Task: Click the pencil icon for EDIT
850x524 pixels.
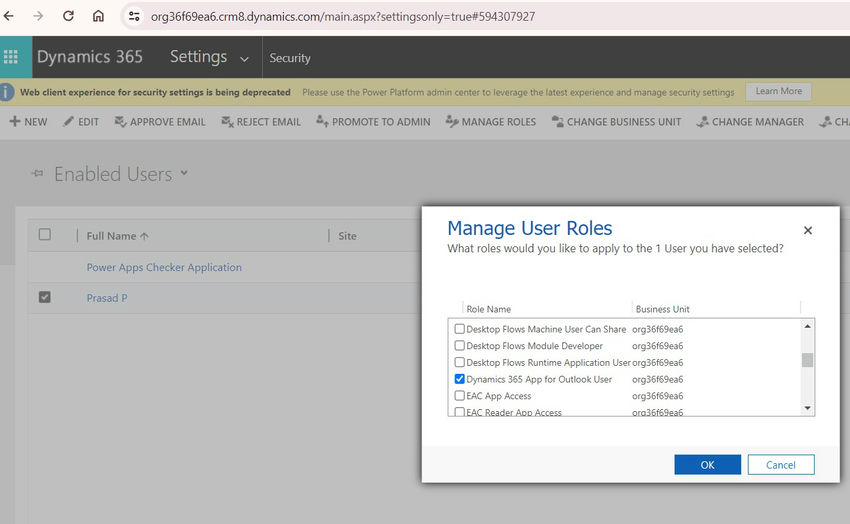Action: (x=68, y=121)
